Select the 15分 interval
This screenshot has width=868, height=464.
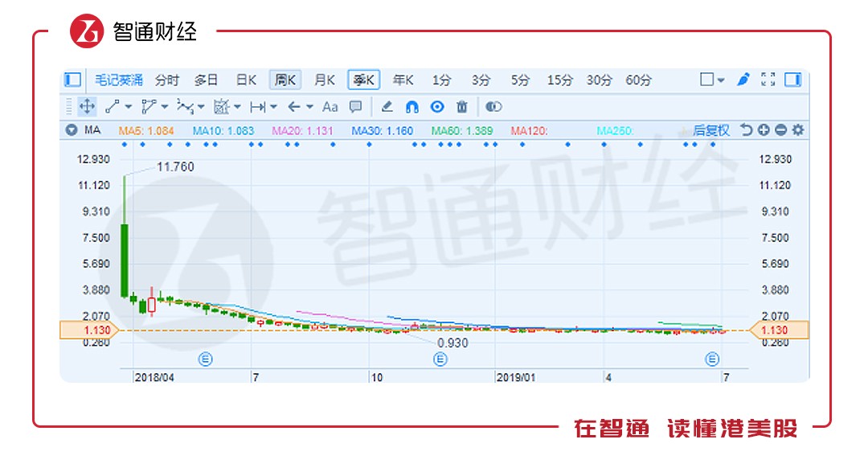coord(559,80)
